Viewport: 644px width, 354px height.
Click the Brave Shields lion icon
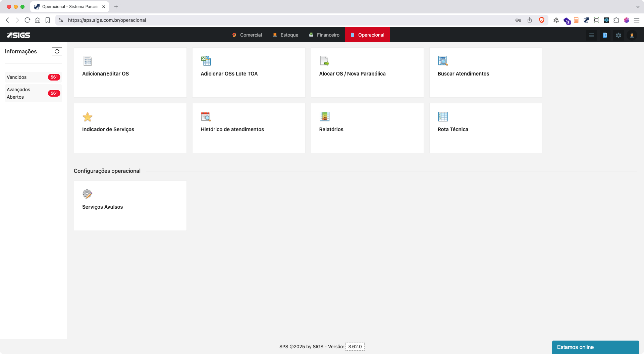point(542,20)
